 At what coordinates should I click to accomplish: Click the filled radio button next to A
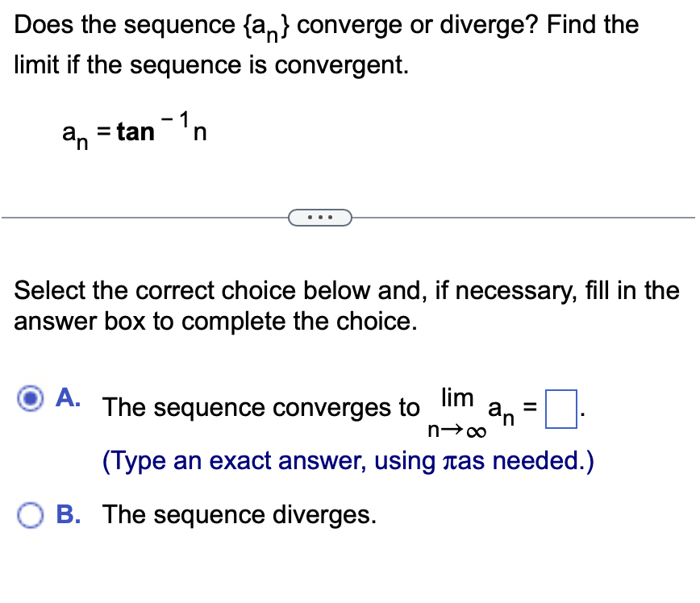[30, 399]
